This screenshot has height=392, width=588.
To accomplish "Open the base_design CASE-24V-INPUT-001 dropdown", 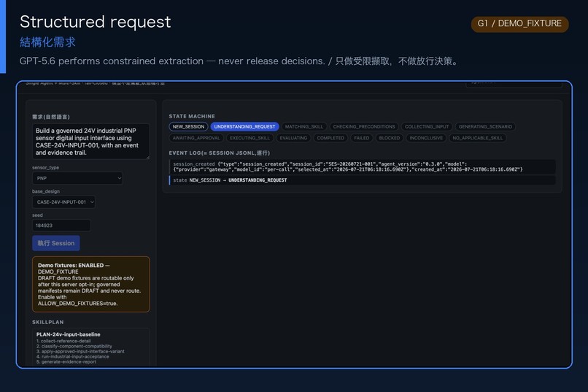I will click(63, 201).
